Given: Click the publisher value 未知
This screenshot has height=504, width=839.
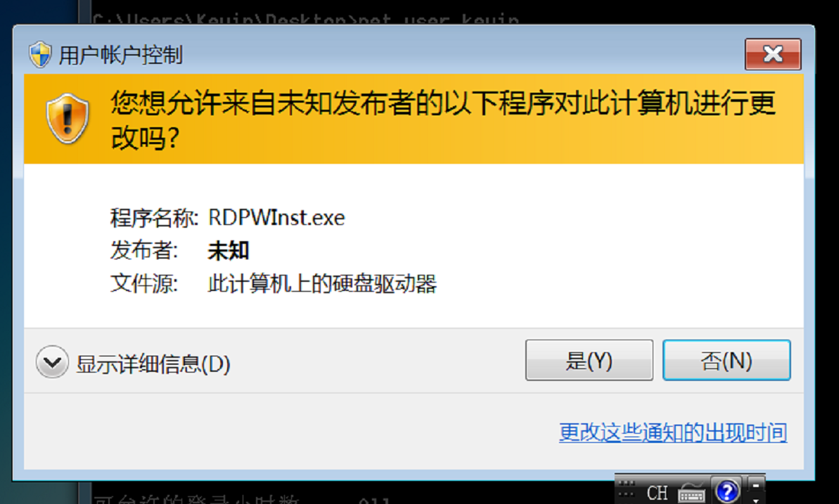Looking at the screenshot, I should click(x=229, y=250).
